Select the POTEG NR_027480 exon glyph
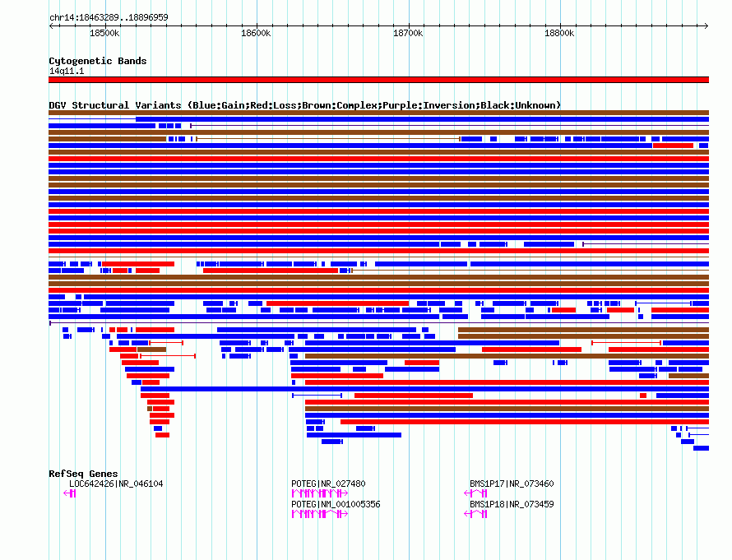The image size is (732, 560). coord(320,493)
